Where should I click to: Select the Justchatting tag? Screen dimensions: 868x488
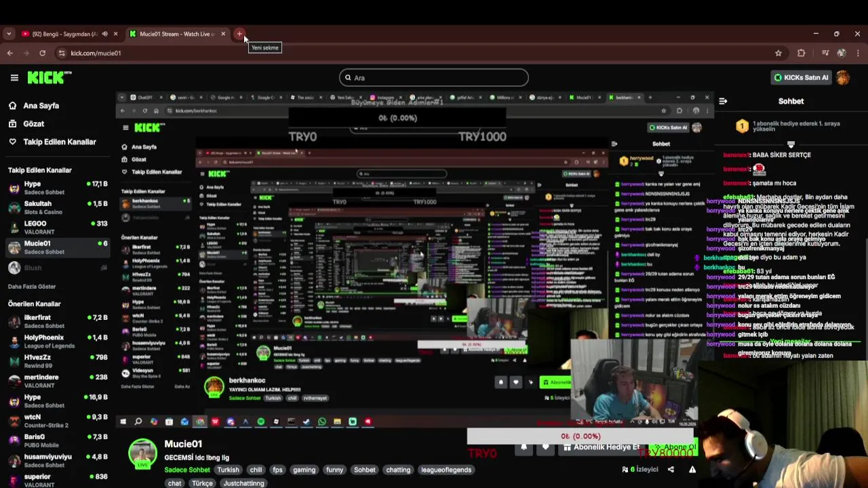point(243,483)
